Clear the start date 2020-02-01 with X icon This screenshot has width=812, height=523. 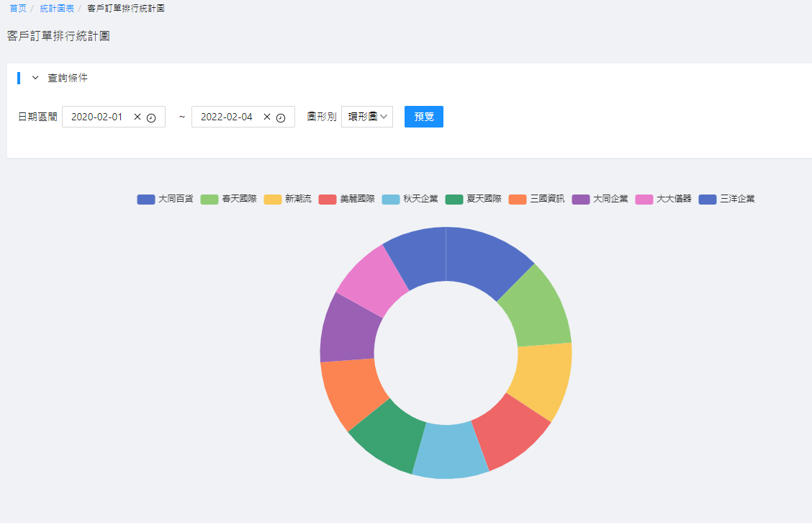click(137, 117)
